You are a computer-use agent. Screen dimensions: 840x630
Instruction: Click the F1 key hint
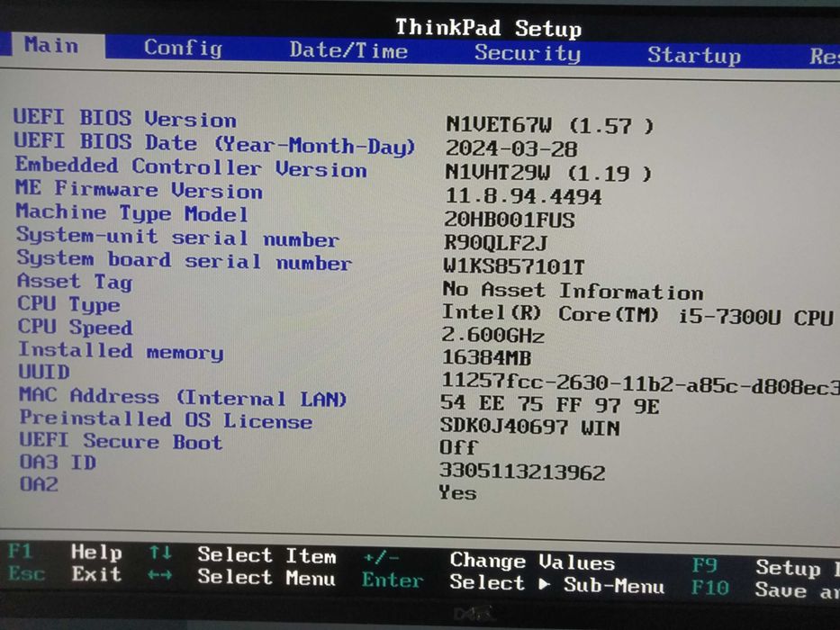21,551
